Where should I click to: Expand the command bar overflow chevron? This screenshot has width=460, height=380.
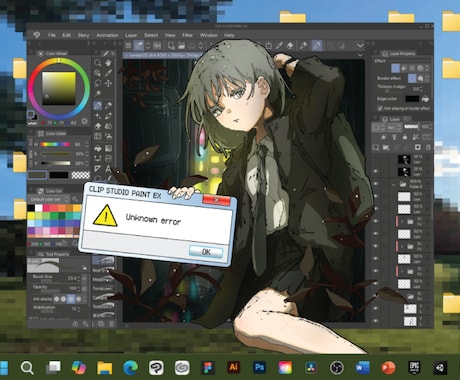[360, 45]
